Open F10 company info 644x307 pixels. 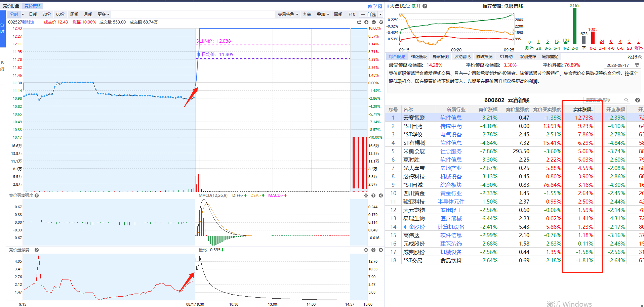click(x=352, y=14)
